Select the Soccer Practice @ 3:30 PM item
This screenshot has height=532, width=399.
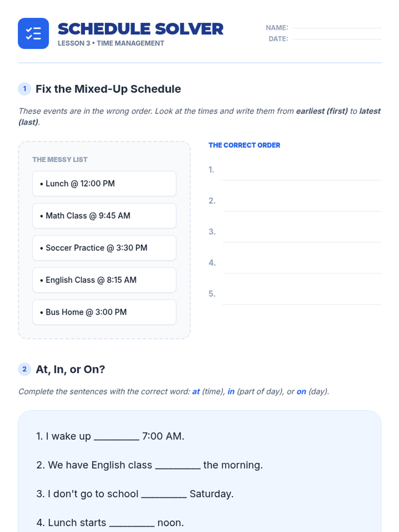104,248
